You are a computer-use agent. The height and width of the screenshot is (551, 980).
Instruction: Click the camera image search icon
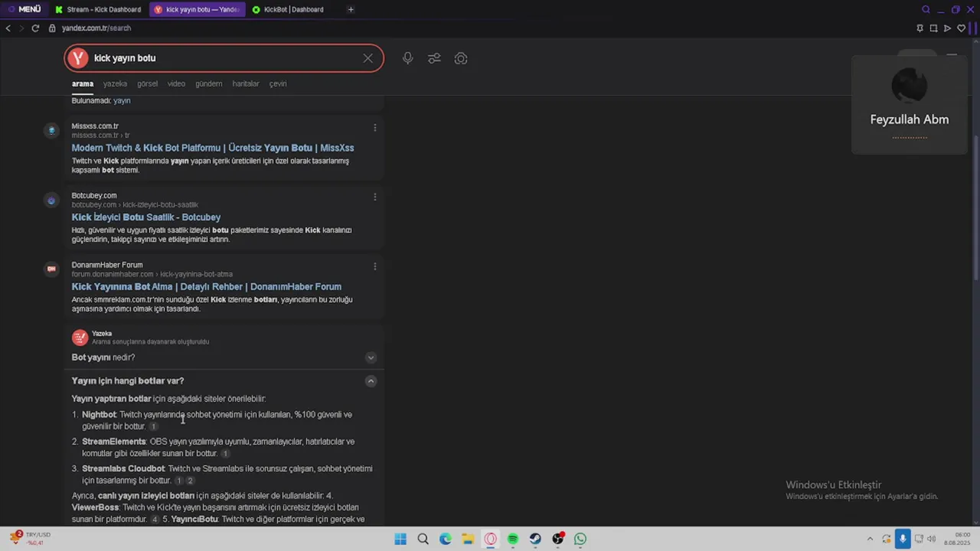(461, 58)
